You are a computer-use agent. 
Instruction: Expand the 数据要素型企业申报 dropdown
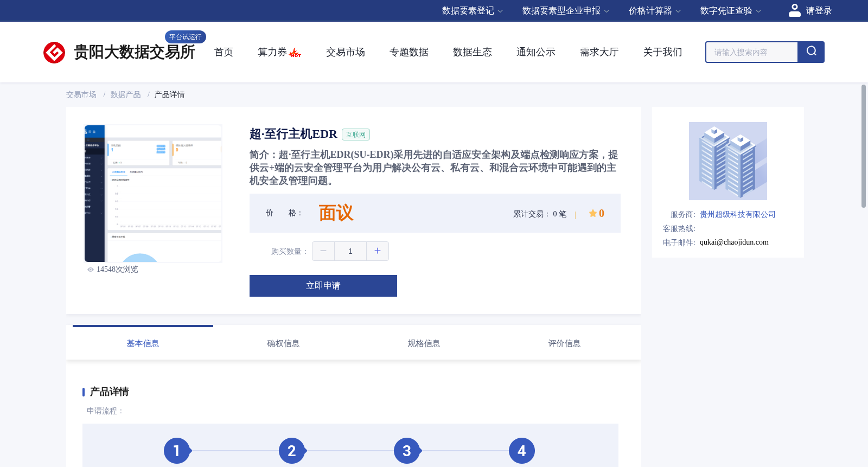tap(565, 11)
